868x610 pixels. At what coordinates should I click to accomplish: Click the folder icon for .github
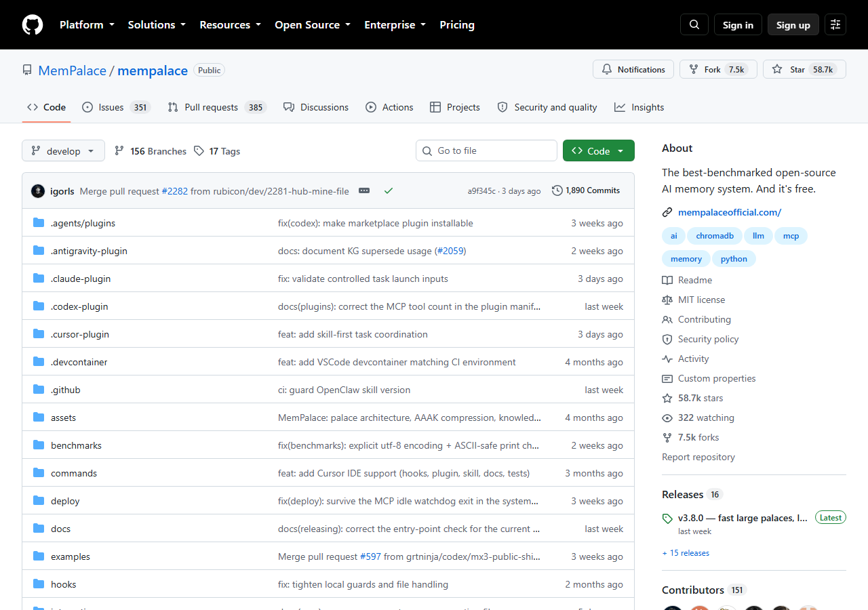pos(39,390)
